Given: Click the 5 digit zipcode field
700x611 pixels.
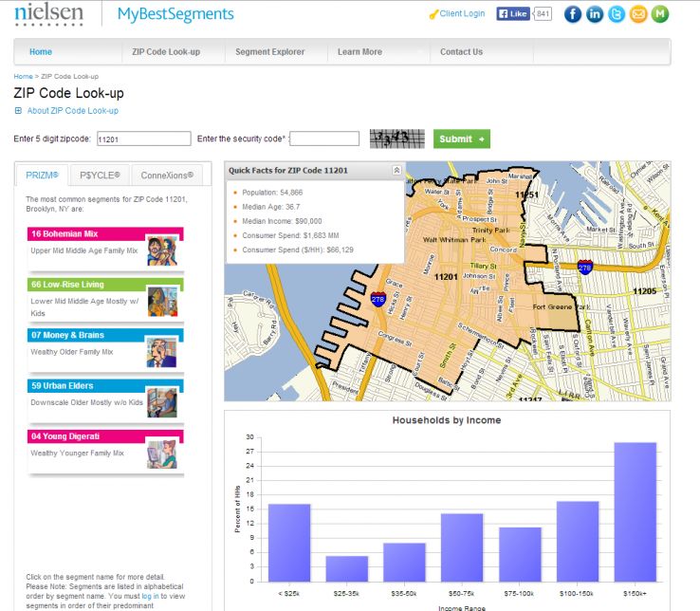Looking at the screenshot, I should (143, 139).
